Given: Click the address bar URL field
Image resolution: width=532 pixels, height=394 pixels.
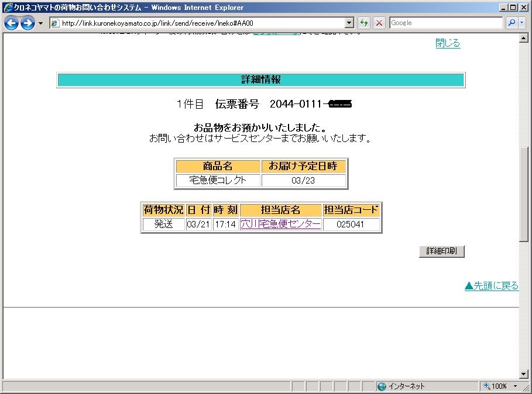Looking at the screenshot, I should (x=202, y=23).
